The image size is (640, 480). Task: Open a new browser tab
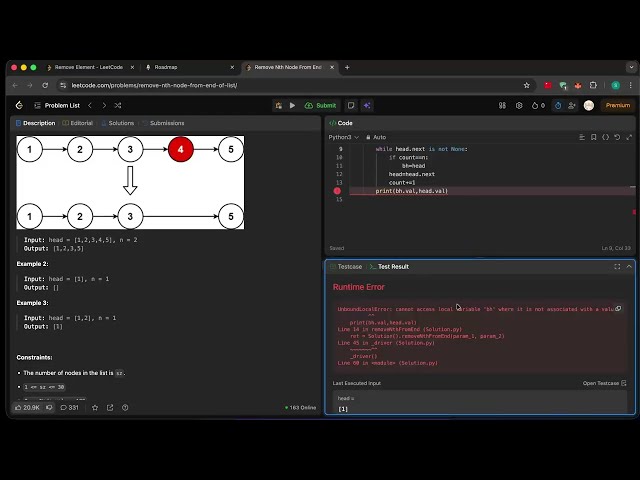coord(347,67)
